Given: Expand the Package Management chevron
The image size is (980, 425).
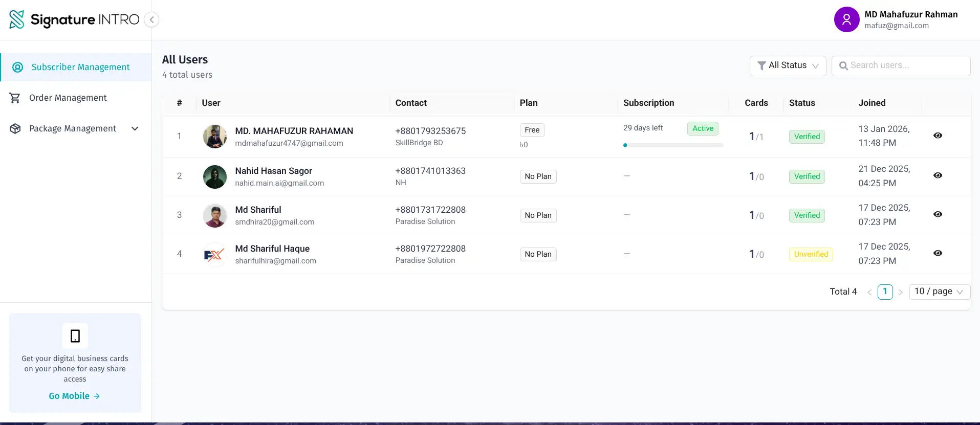Looking at the screenshot, I should tap(135, 128).
